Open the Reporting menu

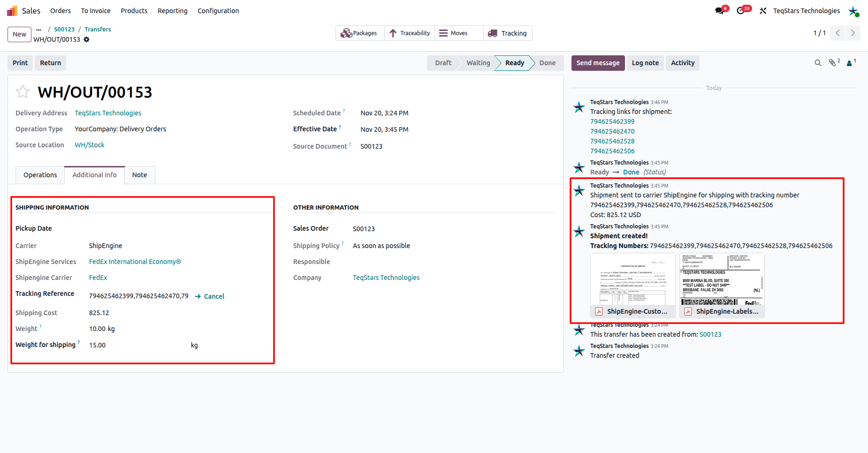pyautogui.click(x=172, y=11)
